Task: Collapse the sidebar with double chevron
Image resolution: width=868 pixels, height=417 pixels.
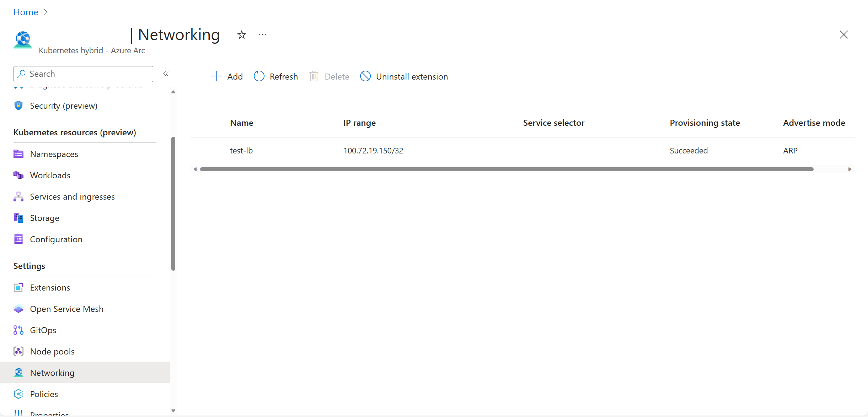Action: pos(166,74)
